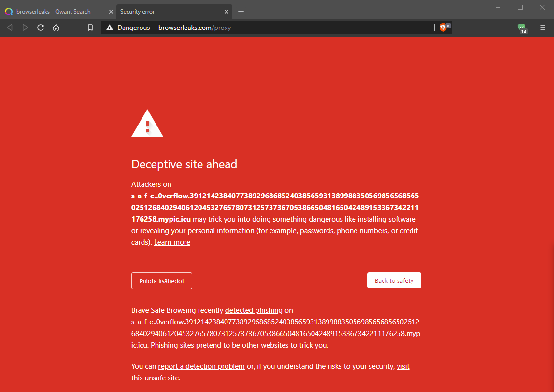Close the Security error tab
Screen dimensions: 554x392
pos(227,12)
